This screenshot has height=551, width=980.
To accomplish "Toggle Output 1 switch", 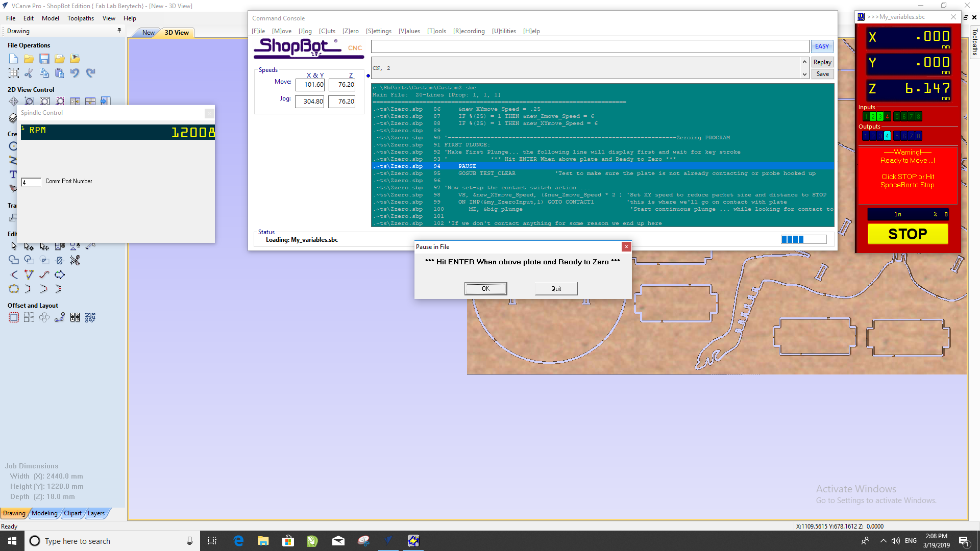I will tap(866, 136).
